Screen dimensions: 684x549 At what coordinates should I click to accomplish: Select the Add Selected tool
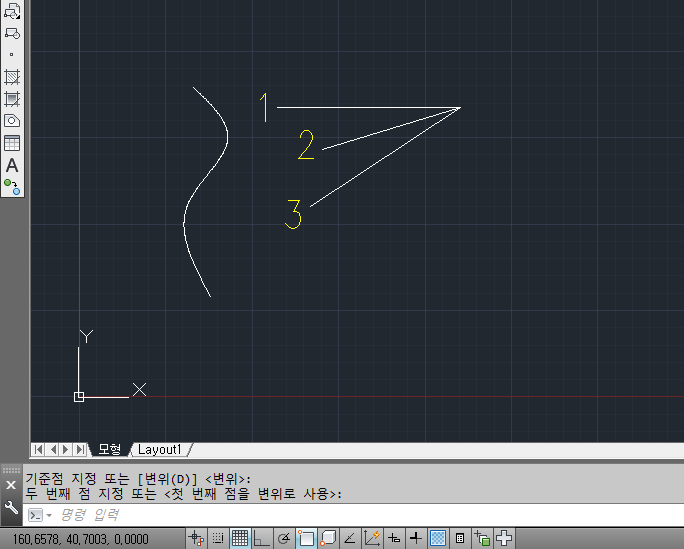12,187
